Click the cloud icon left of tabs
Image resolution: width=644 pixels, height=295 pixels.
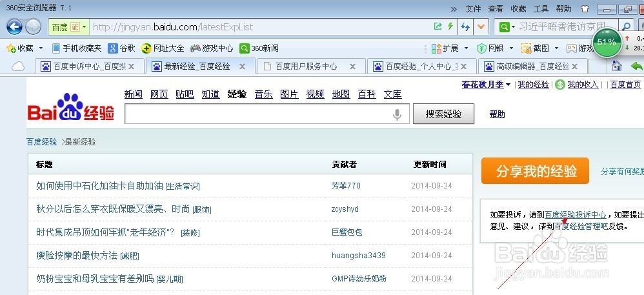click(17, 66)
